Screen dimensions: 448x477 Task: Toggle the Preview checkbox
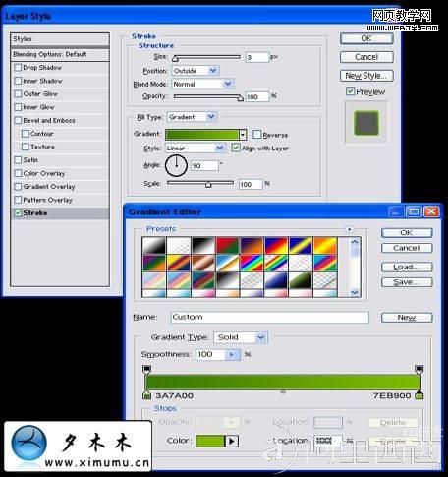coord(350,91)
